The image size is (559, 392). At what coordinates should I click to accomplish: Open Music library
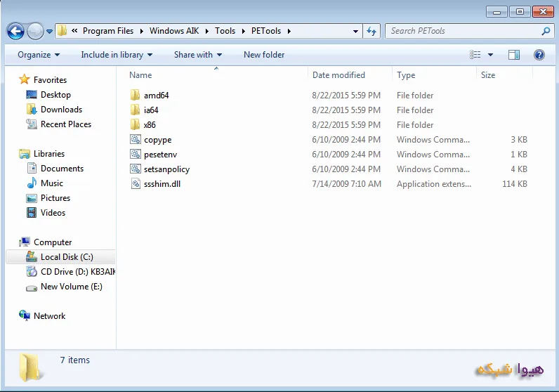[52, 183]
